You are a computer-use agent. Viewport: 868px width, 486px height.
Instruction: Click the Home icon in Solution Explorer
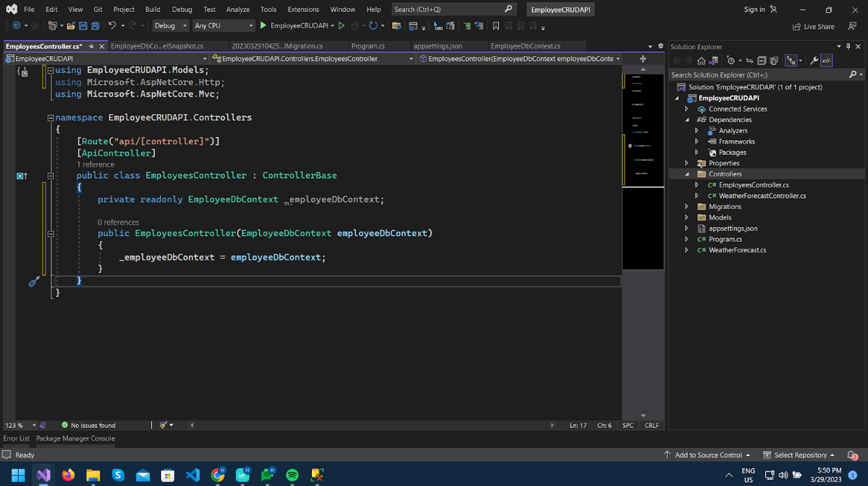pyautogui.click(x=701, y=61)
